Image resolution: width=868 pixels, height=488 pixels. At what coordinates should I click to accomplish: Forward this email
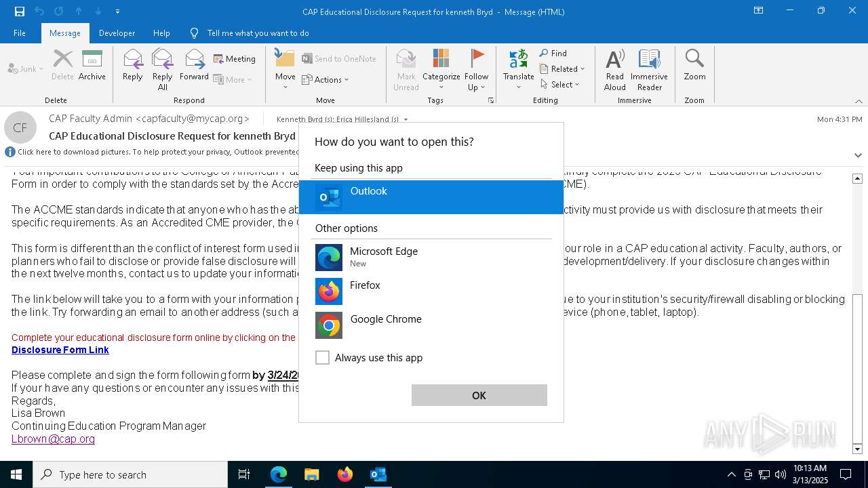pyautogui.click(x=194, y=65)
